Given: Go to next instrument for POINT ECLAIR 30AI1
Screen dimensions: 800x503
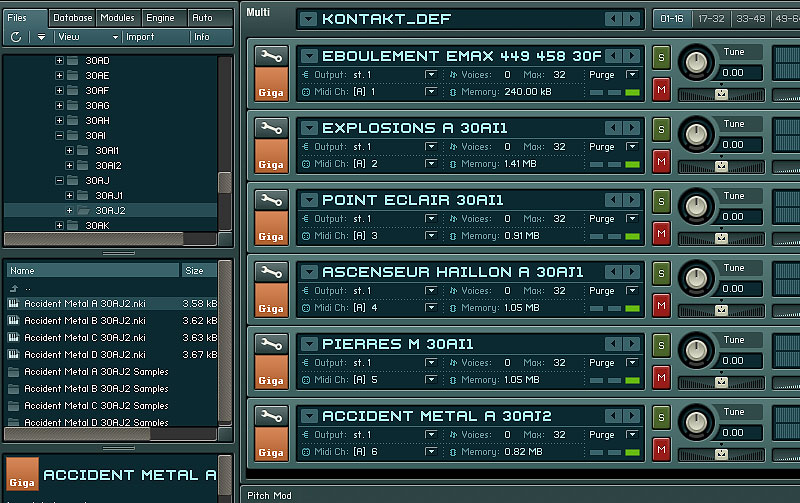Looking at the screenshot, I should (x=632, y=199).
